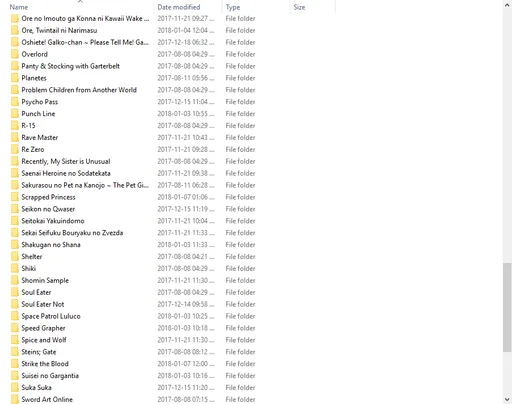Screen dimensions: 512x404
Task: Select the Spice and Wolf folder icon
Action: point(15,340)
